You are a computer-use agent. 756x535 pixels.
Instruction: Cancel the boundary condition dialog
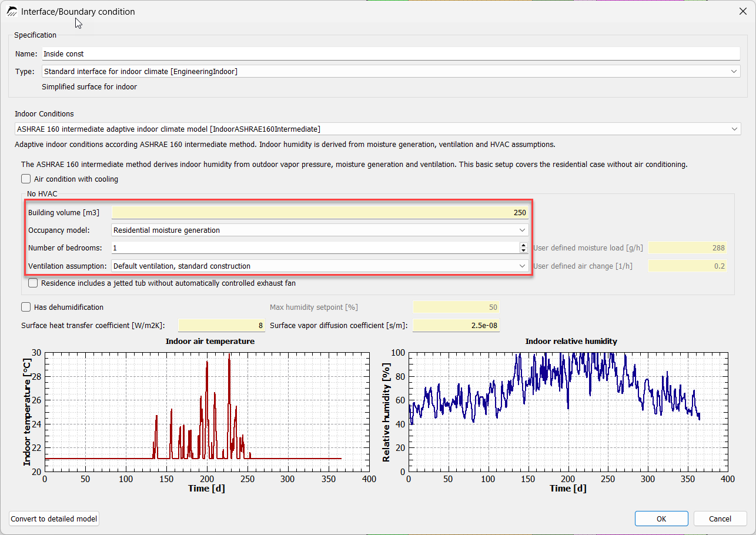720,519
